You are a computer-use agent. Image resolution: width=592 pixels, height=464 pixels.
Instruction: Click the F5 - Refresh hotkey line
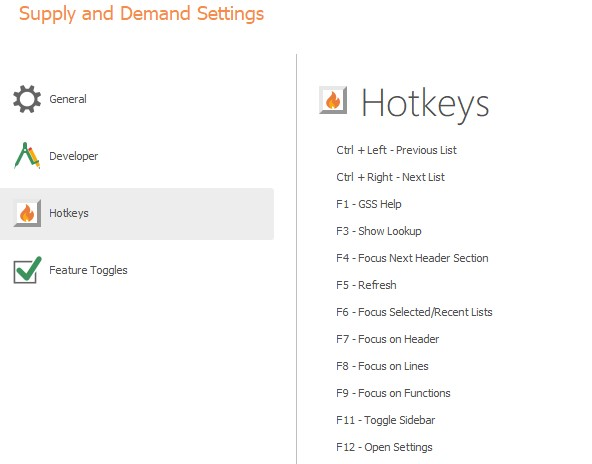366,285
